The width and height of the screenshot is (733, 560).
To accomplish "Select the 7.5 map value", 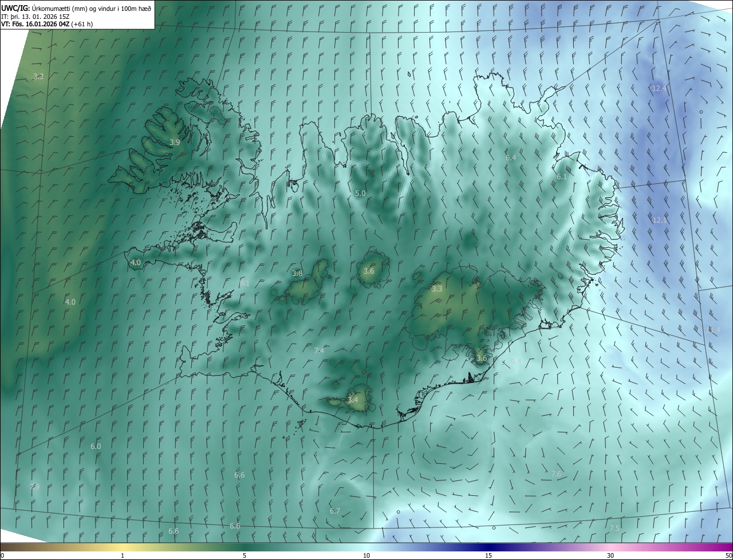I will pyautogui.click(x=614, y=528).
